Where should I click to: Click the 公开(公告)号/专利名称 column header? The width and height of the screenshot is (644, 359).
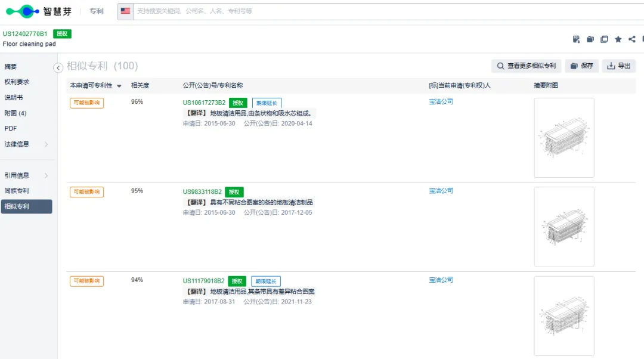point(213,85)
